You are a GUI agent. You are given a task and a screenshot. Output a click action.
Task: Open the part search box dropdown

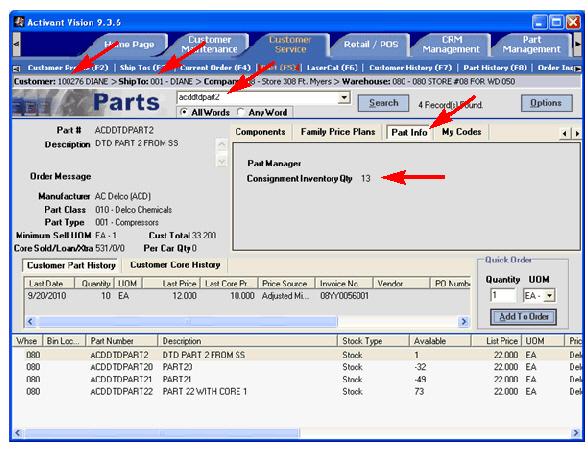pos(344,98)
